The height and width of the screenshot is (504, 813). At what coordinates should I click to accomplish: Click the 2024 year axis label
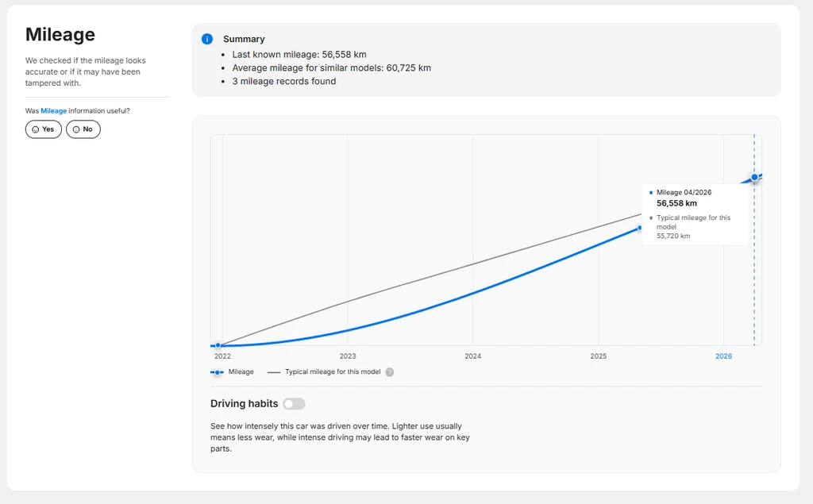pos(473,356)
